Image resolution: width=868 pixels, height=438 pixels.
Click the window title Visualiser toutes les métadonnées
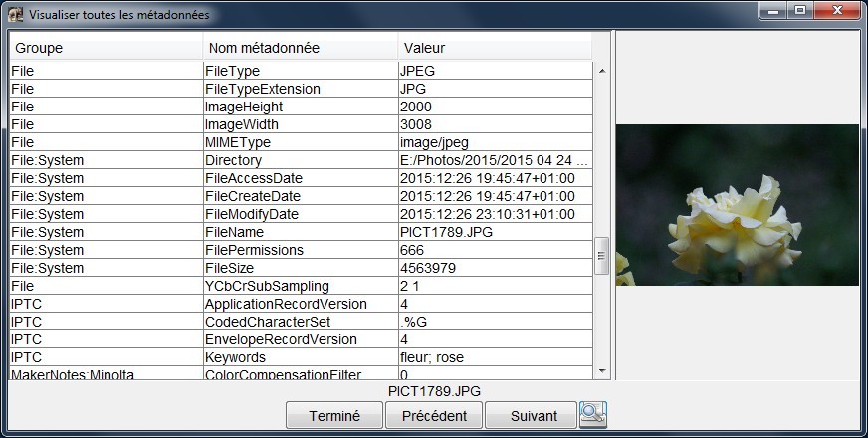point(119,15)
